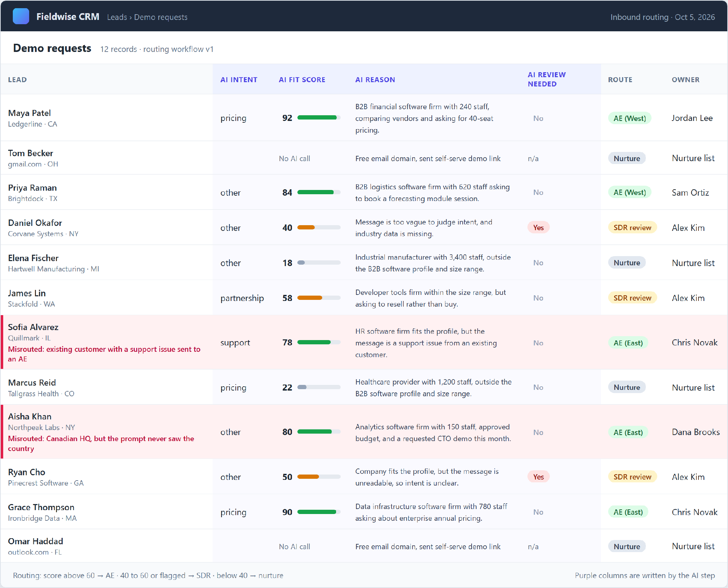Open the Maya Patel lead record

click(x=29, y=113)
